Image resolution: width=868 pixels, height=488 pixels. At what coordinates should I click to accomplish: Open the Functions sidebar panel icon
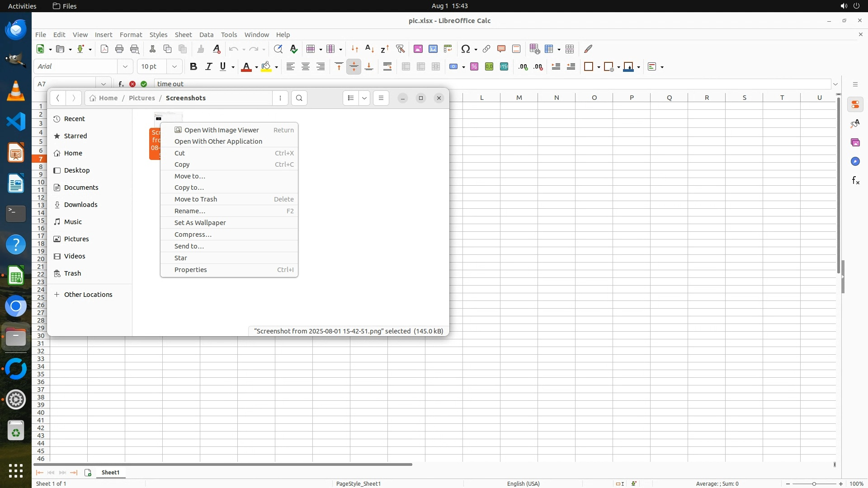(855, 181)
